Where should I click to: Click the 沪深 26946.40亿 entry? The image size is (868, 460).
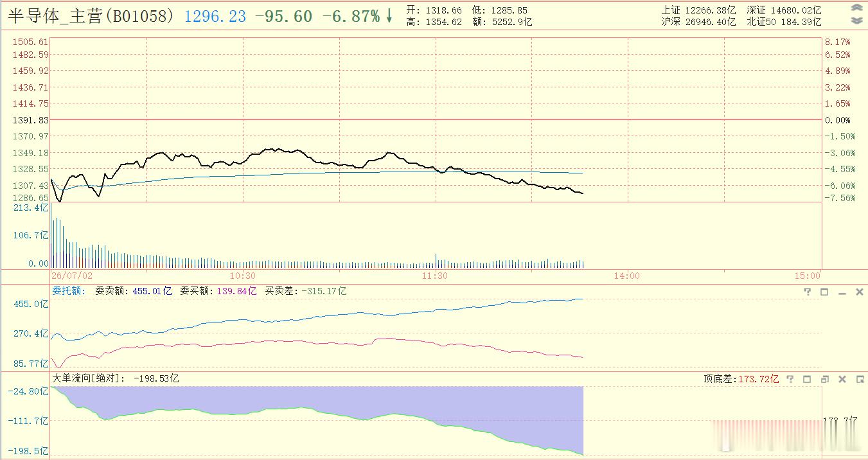pos(698,22)
